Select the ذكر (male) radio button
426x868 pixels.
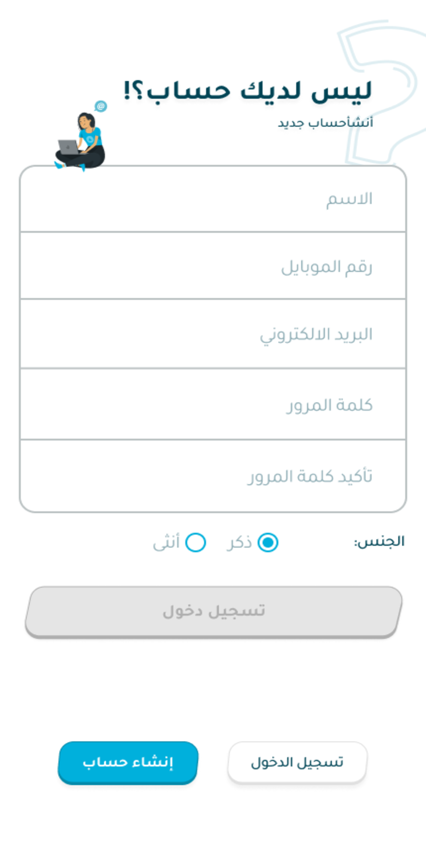click(x=268, y=542)
